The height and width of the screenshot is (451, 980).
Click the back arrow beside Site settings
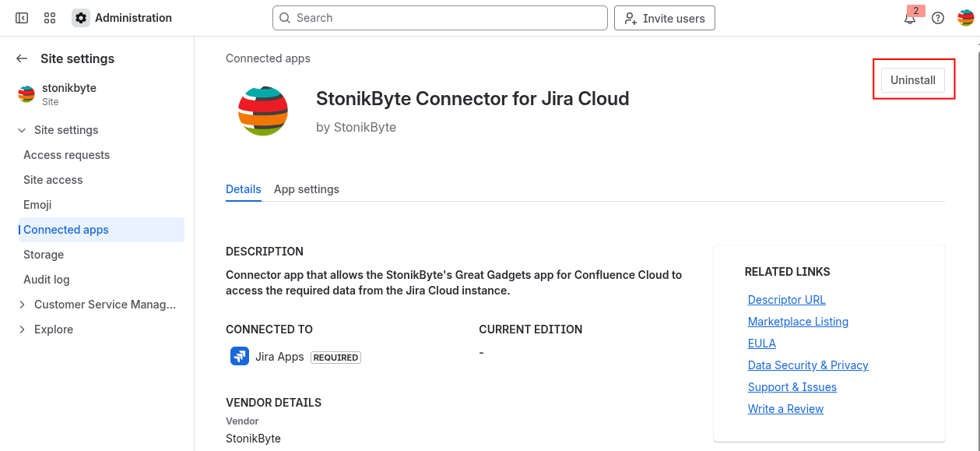click(x=22, y=58)
